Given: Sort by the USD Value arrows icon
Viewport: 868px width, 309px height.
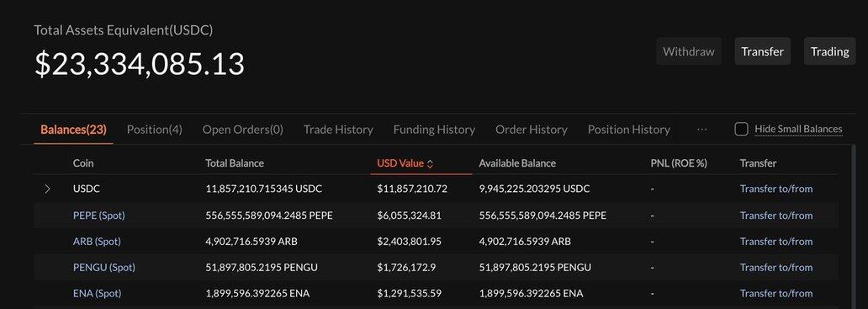Looking at the screenshot, I should pos(430,164).
